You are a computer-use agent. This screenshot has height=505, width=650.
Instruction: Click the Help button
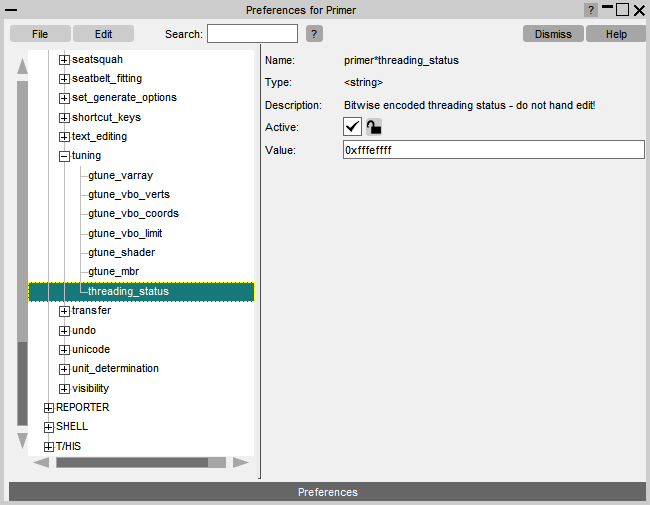(616, 34)
